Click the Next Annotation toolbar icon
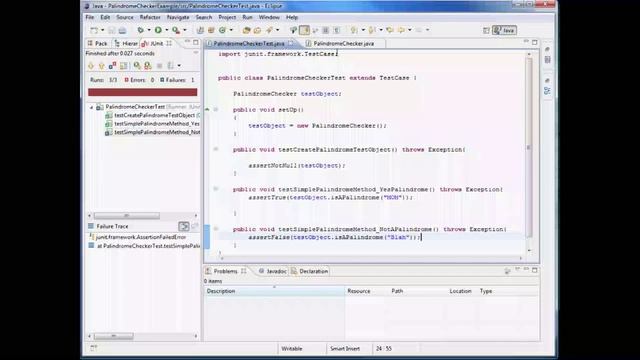Screen dimensions: 640x360 tap(354, 30)
